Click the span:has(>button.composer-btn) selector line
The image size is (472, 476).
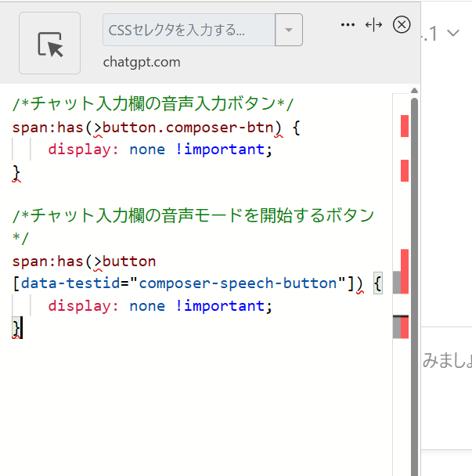(x=156, y=128)
